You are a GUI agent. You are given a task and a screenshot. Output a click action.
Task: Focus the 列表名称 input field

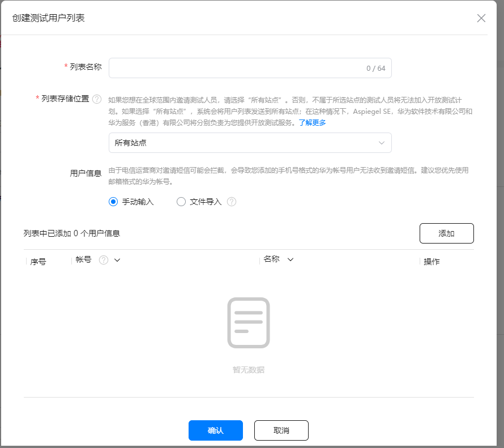(250, 68)
